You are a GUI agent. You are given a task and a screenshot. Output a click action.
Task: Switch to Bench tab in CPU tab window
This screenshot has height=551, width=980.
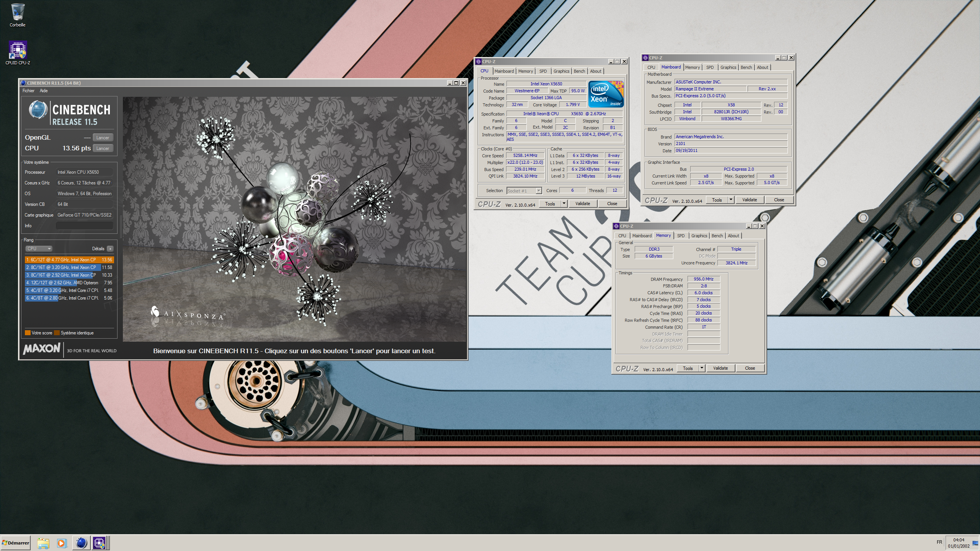click(579, 71)
